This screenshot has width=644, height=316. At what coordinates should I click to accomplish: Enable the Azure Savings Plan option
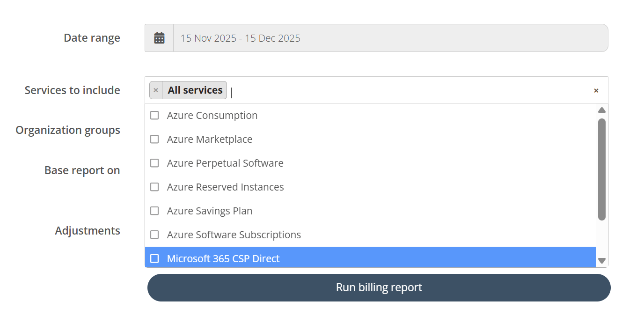154,211
